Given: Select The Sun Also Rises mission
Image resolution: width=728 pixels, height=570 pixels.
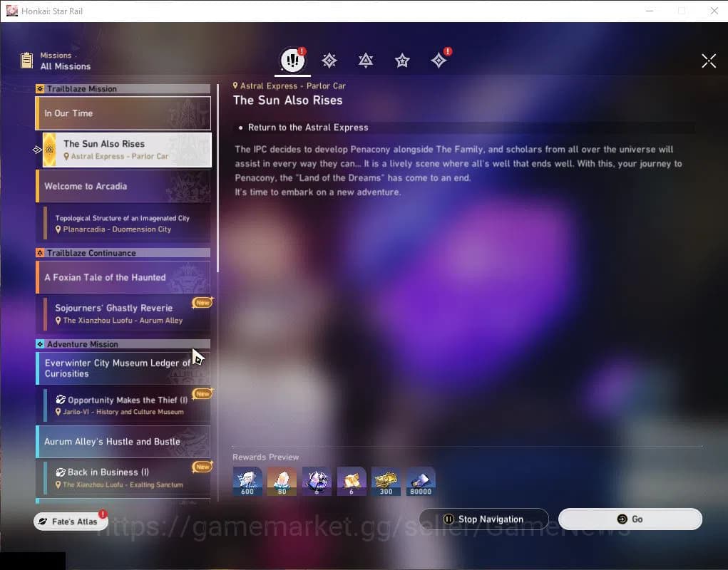Looking at the screenshot, I should (127, 150).
